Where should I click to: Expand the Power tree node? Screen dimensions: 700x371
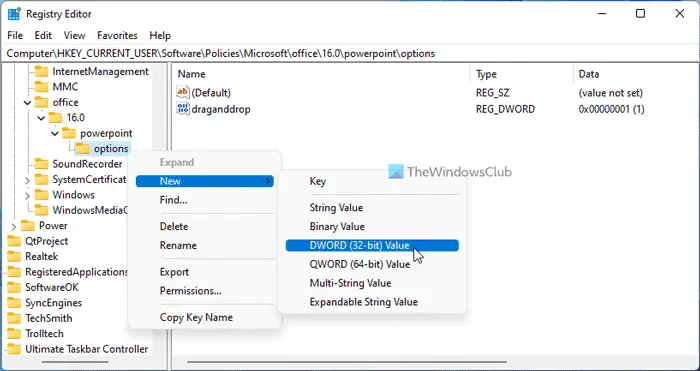(x=13, y=226)
